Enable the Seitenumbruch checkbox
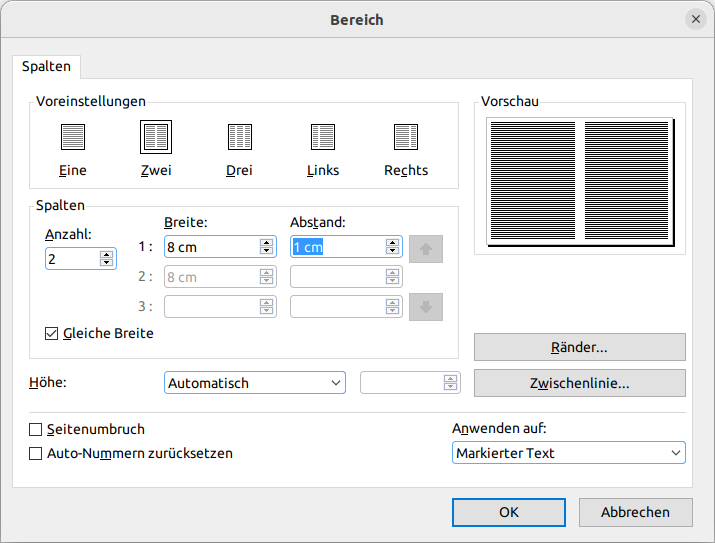715x543 pixels. [36, 429]
